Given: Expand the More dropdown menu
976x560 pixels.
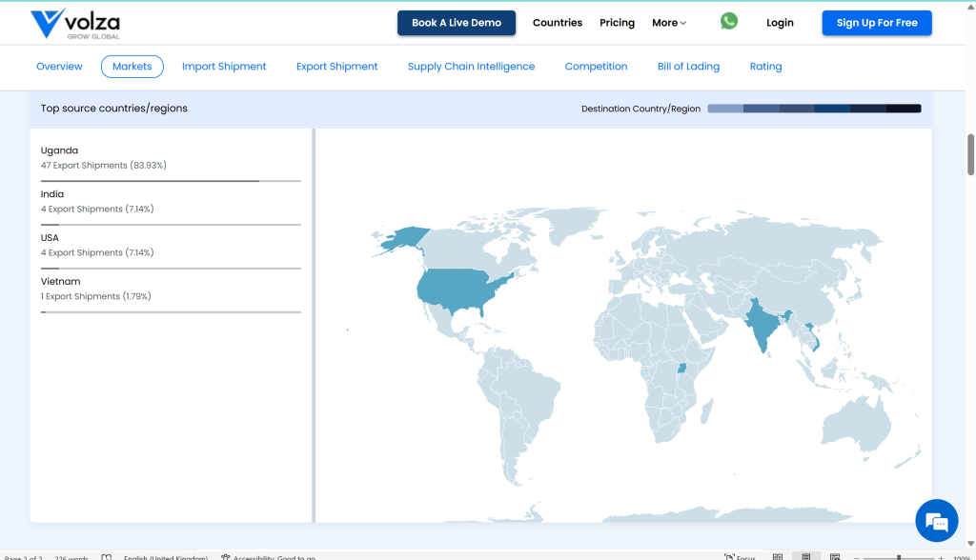Looking at the screenshot, I should [x=669, y=23].
